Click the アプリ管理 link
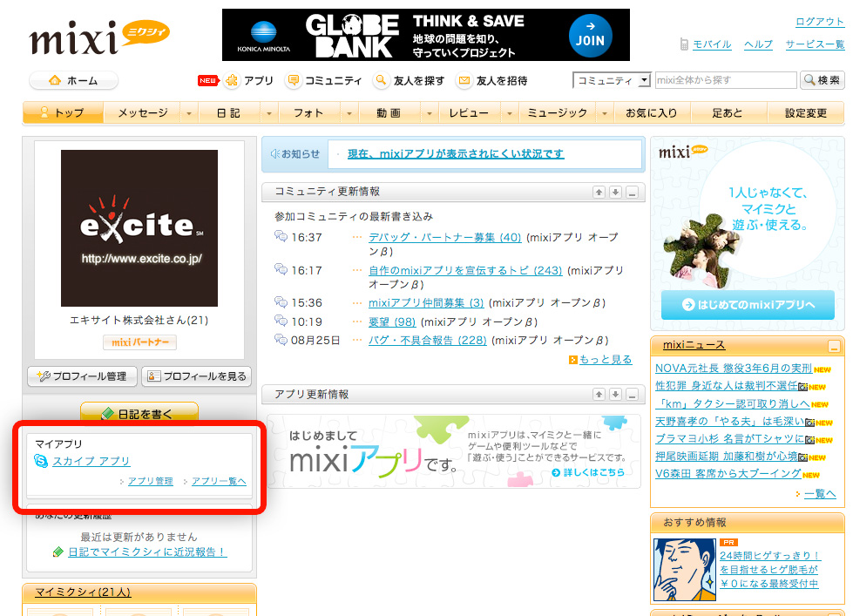 click(150, 481)
